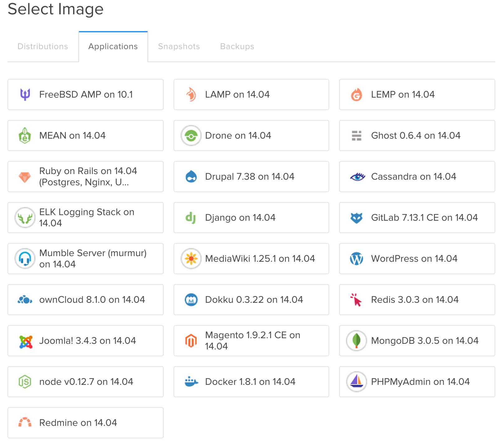Click the Drupal blue drop icon

click(x=191, y=177)
